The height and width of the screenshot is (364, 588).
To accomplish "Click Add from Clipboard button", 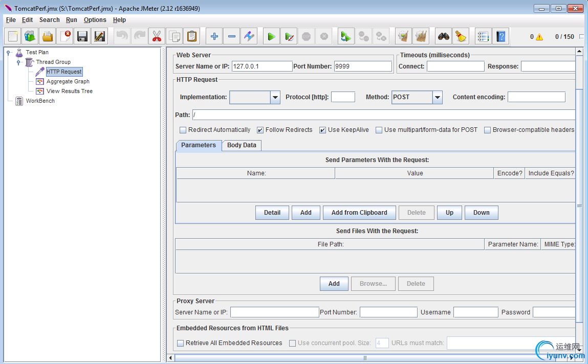I will pos(359,213).
